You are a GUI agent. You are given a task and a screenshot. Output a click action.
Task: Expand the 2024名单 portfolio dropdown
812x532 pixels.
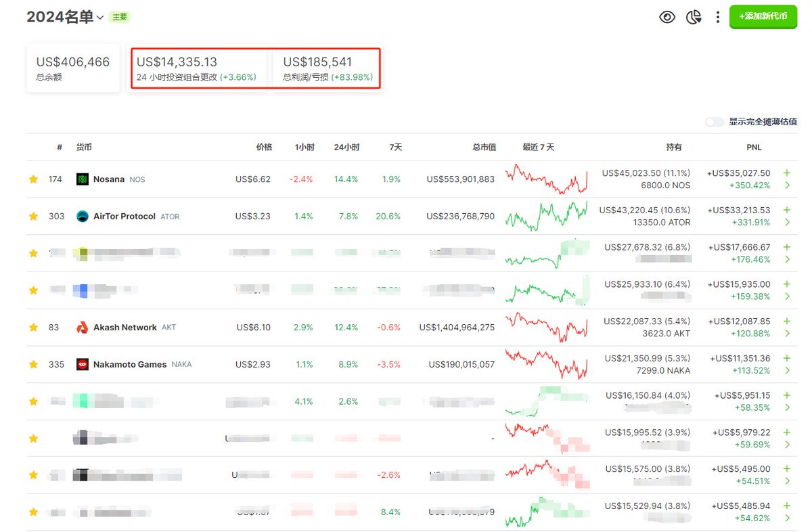click(100, 18)
